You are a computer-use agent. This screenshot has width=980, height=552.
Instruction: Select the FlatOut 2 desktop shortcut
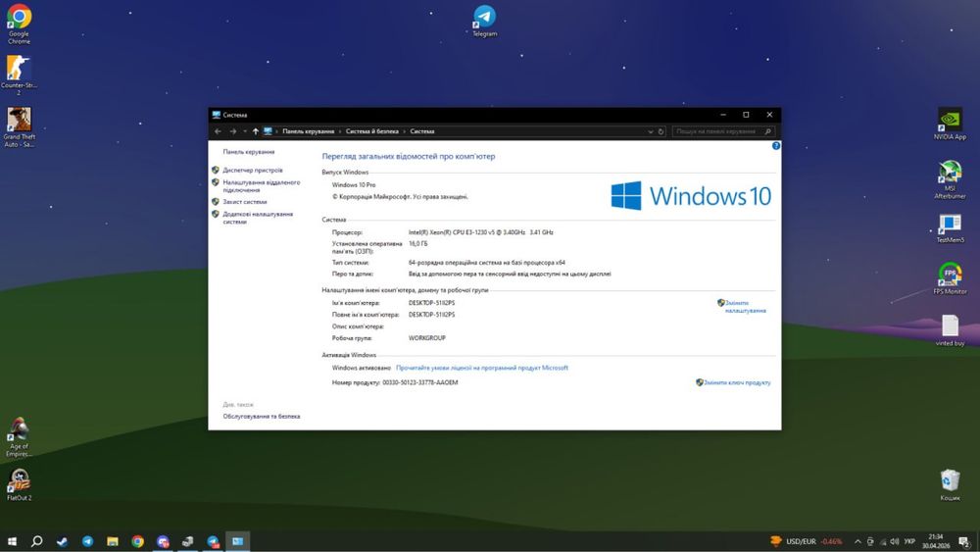pyautogui.click(x=19, y=484)
